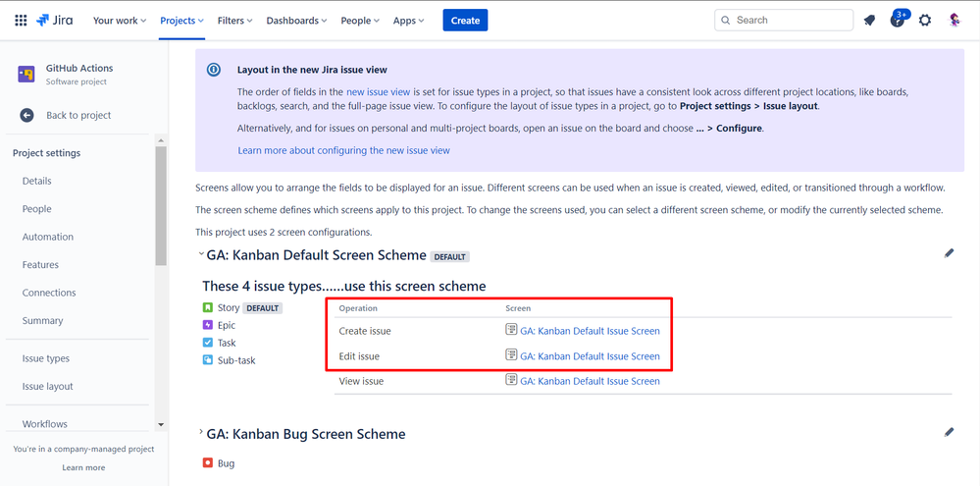This screenshot has width=980, height=486.
Task: Collapse the Kanban Default Screen Scheme section
Action: [x=201, y=254]
